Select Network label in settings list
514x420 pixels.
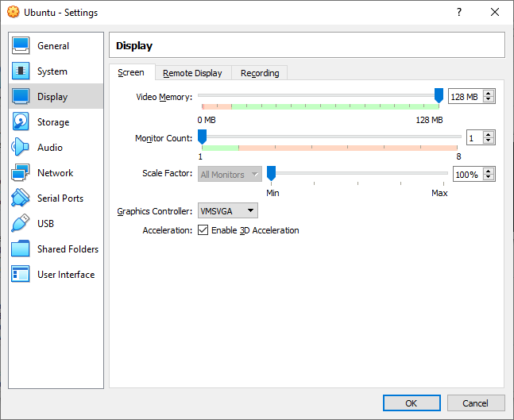56,173
